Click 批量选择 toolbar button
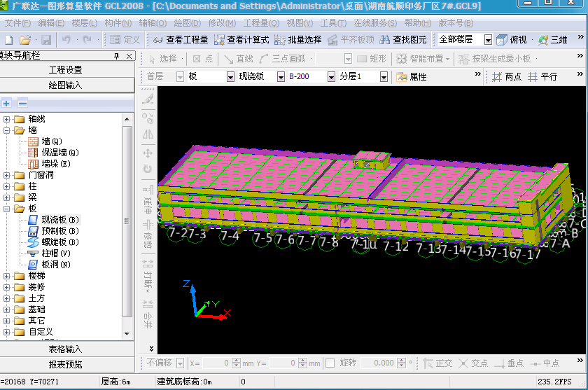Image resolution: width=588 pixels, height=390 pixels. point(298,40)
